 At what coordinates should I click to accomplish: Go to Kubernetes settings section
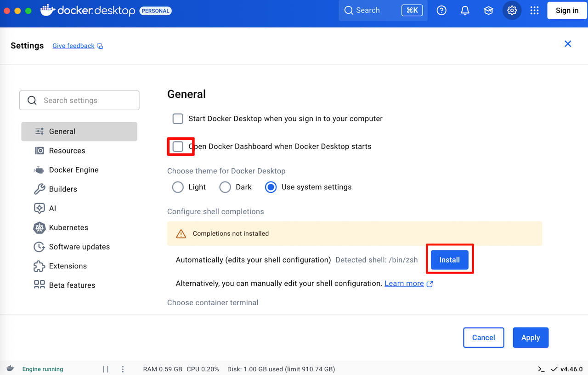[68, 227]
